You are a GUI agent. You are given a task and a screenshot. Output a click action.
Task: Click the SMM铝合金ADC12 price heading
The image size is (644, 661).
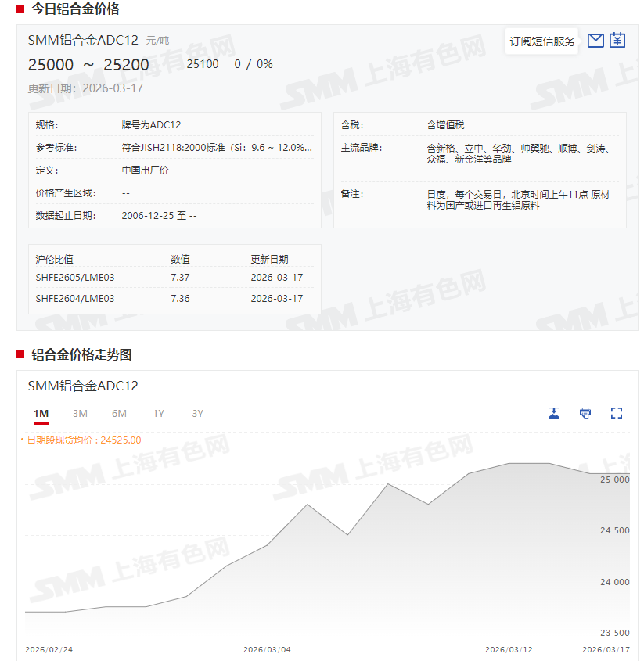tap(83, 40)
